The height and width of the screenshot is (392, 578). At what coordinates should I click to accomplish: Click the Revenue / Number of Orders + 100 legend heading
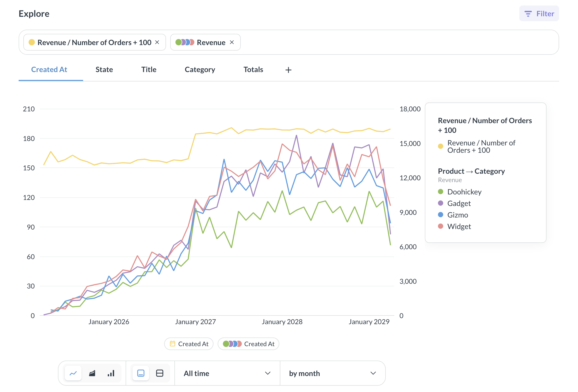485,125
